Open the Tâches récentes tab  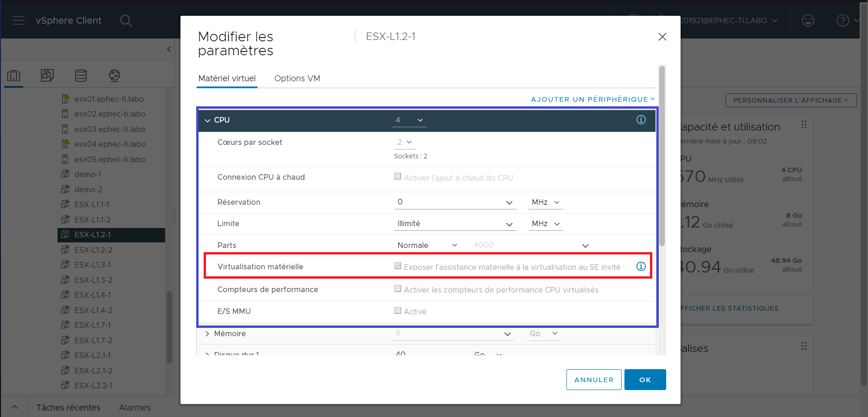(x=69, y=407)
